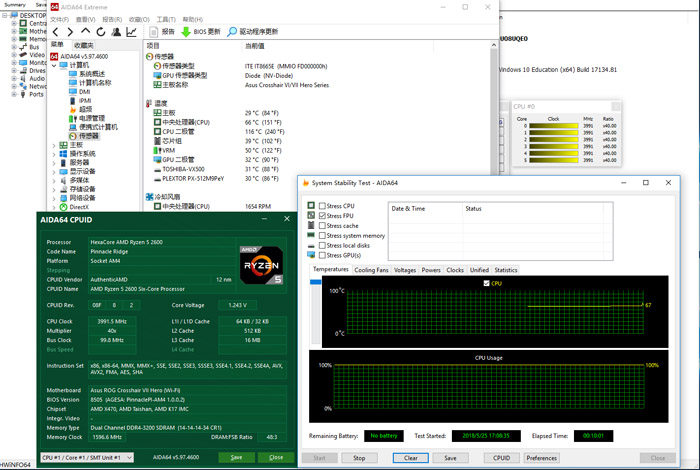Viewport: 700px width, 470px height.
Task: Click the up navigation arrow in toolbar
Action: (86, 31)
